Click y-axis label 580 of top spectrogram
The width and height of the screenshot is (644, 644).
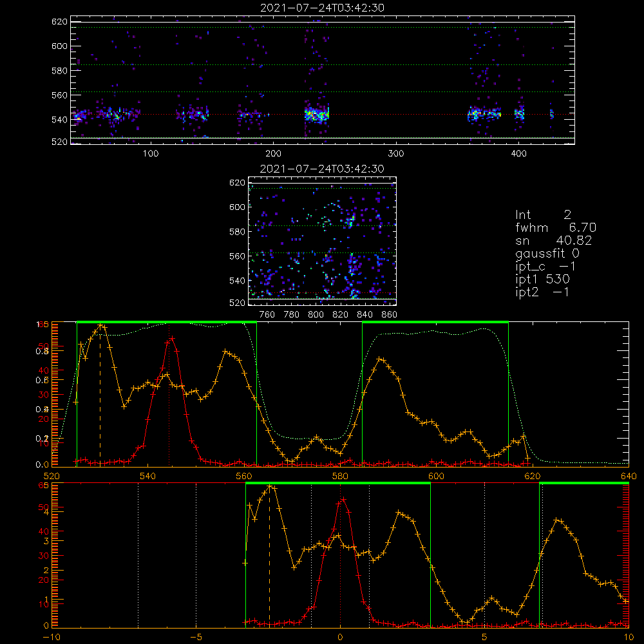(59, 71)
